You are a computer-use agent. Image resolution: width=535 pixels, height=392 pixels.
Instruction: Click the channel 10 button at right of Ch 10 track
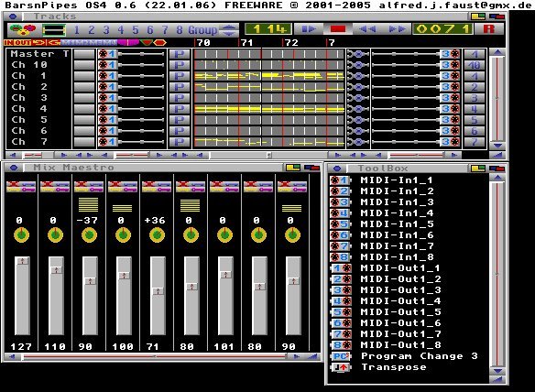click(475, 65)
